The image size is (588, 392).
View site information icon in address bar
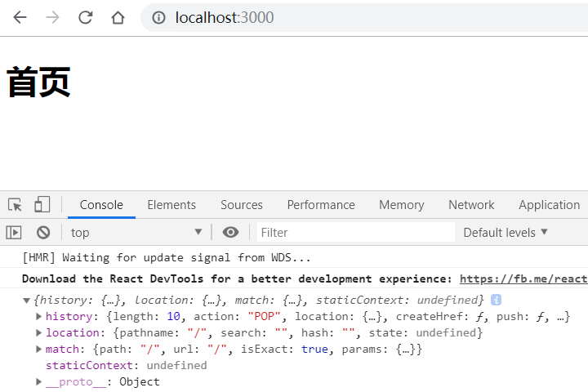click(158, 17)
